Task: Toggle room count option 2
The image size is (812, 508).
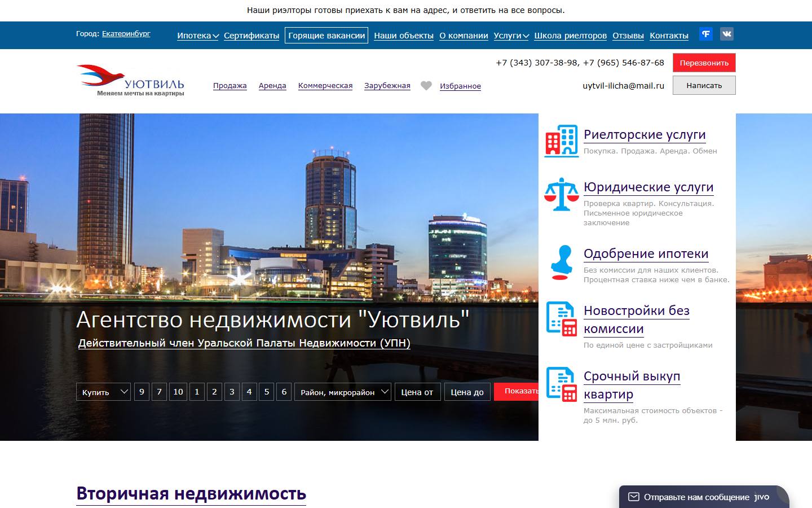Action: coord(214,392)
